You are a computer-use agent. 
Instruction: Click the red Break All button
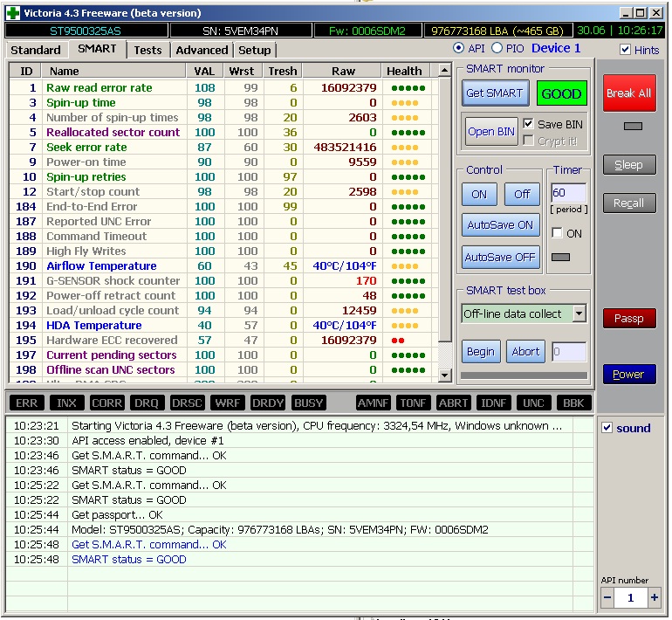(628, 93)
